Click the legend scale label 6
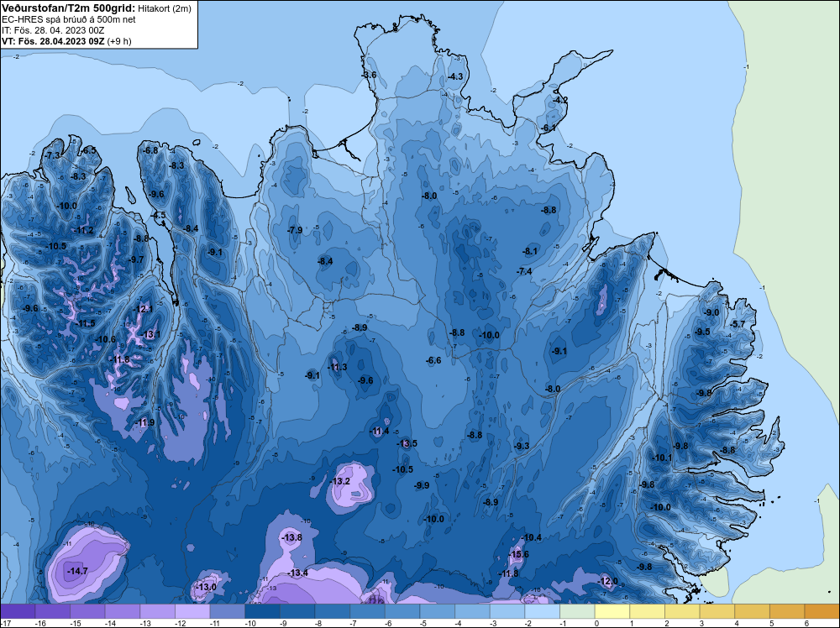Viewport: 840px width, 628px height. pyautogui.click(x=806, y=623)
